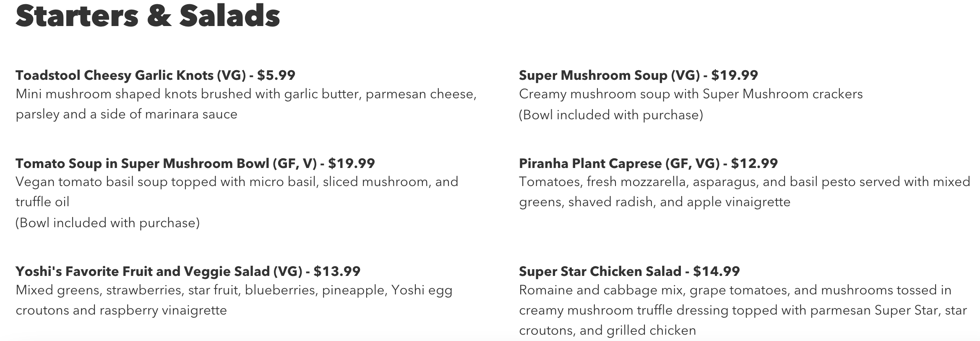This screenshot has width=980, height=341.
Task: Click the $13.99 Yoshi salad price
Action: (337, 271)
